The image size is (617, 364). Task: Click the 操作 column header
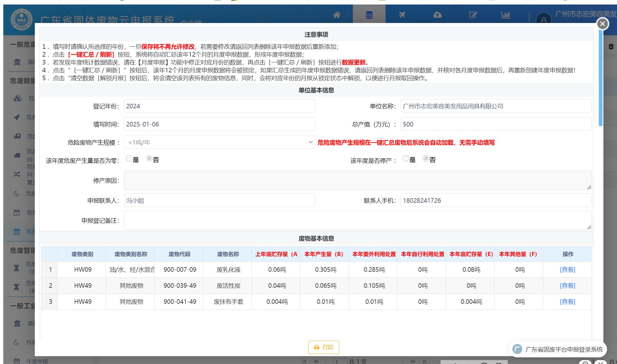[x=567, y=254]
